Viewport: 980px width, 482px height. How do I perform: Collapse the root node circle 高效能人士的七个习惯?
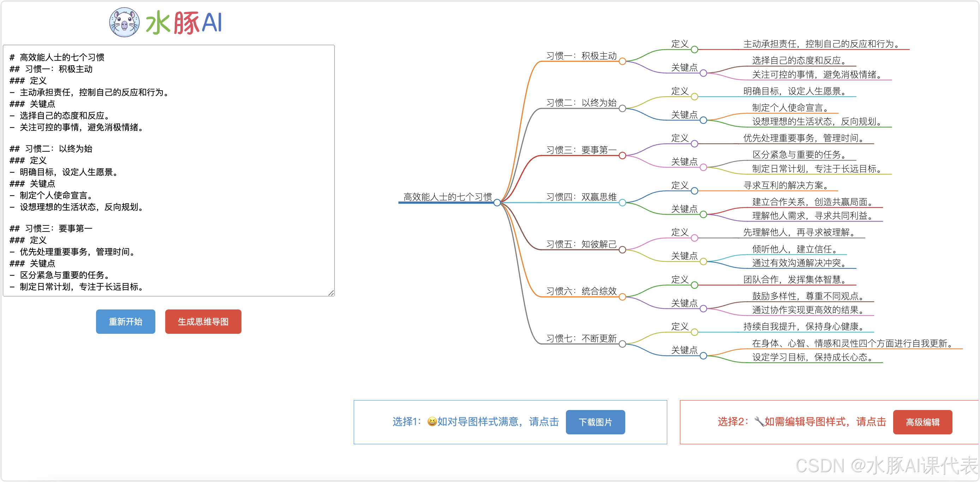point(497,203)
